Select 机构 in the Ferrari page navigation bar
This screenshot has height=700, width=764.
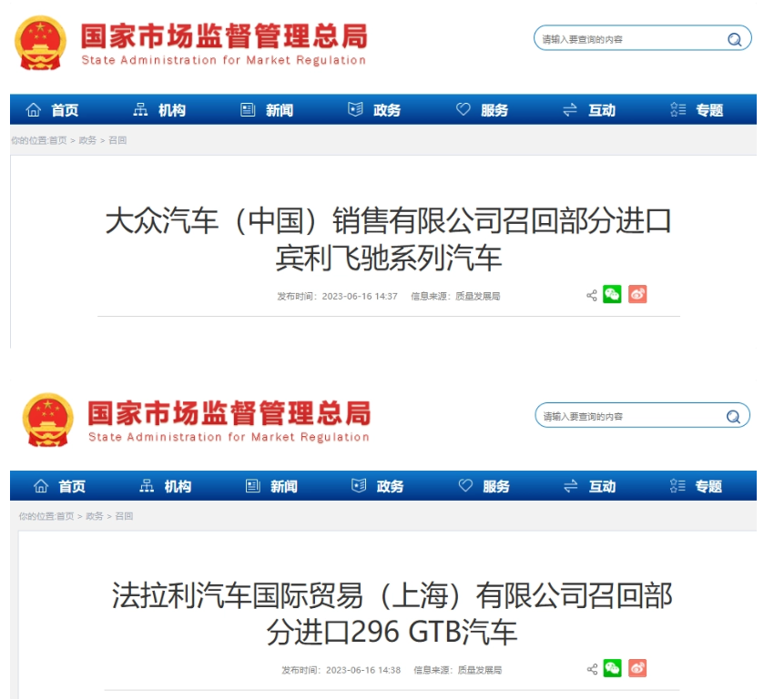pos(178,486)
